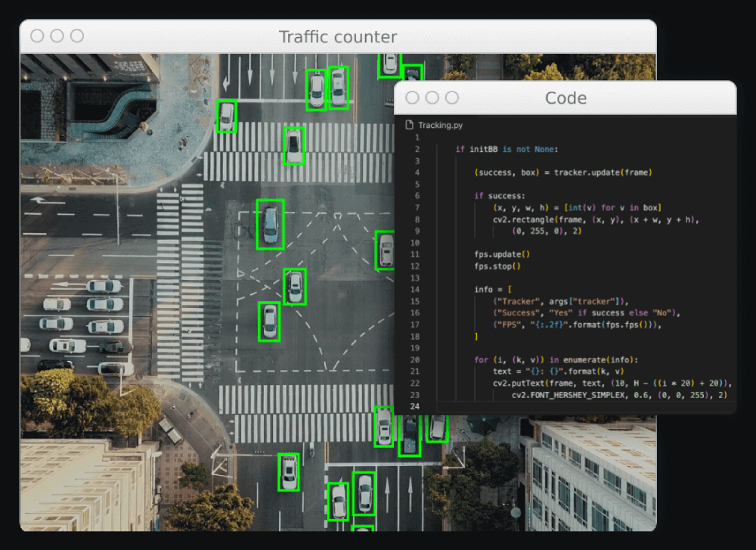Screen dimensions: 756x550
Task: Click leftmost circle button of Code window
Action: coord(412,98)
